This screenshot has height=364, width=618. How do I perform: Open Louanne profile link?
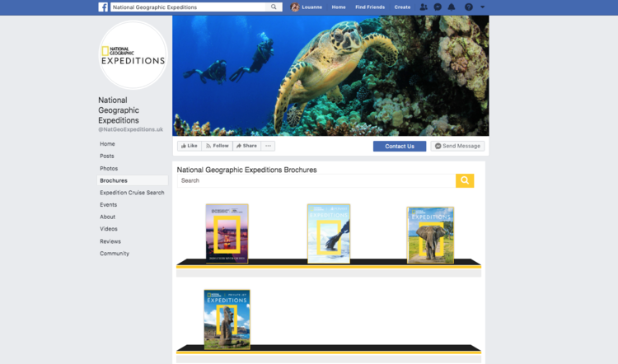311,7
